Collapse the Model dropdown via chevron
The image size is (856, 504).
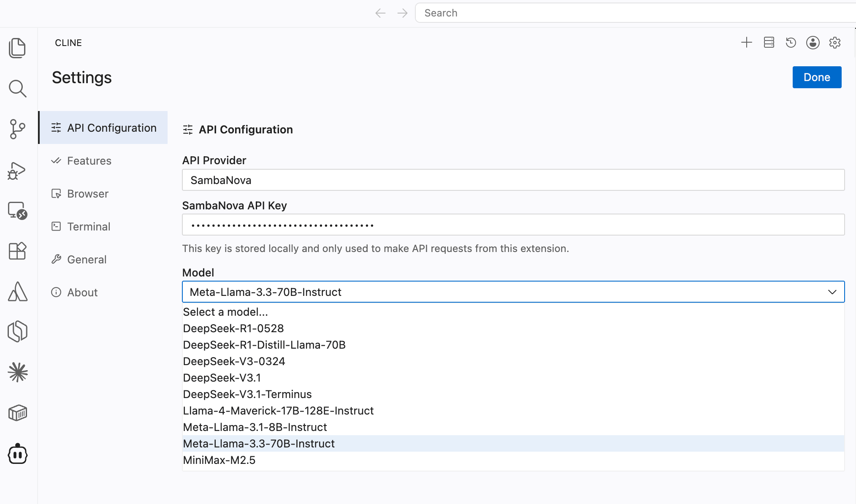pos(832,292)
